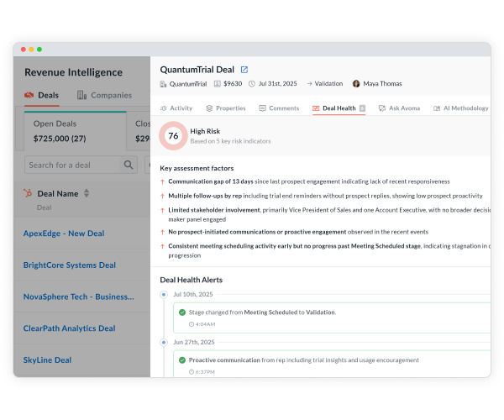The height and width of the screenshot is (420, 504).
Task: Click the "QuantumTrial" company name
Action: coord(188,84)
